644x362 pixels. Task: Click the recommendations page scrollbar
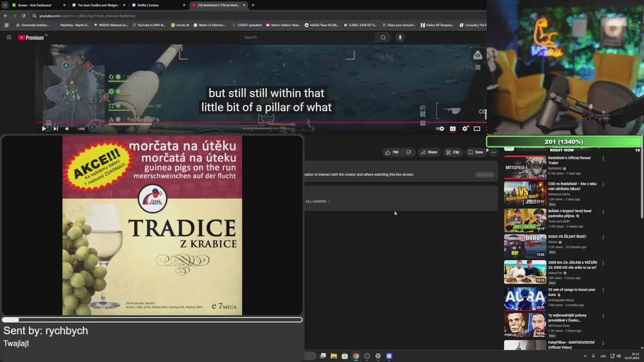pyautogui.click(x=641, y=183)
